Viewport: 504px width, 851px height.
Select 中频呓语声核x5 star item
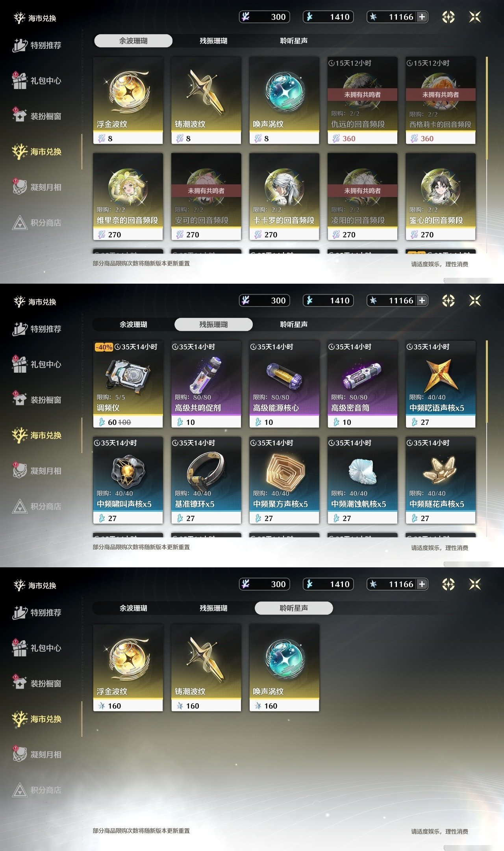pyautogui.click(x=441, y=384)
